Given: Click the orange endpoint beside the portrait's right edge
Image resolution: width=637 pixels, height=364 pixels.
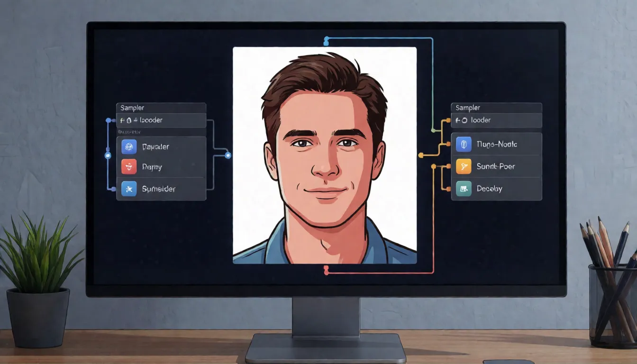Looking at the screenshot, I should tap(420, 155).
